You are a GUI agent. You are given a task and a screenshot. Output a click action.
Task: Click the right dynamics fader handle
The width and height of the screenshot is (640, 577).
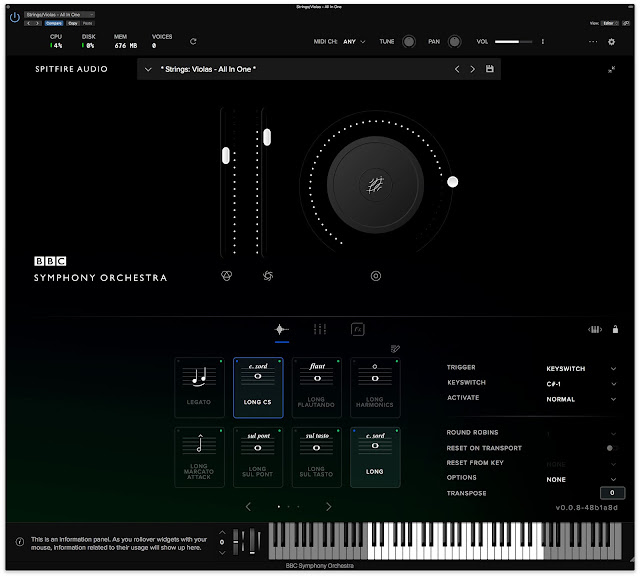(267, 137)
